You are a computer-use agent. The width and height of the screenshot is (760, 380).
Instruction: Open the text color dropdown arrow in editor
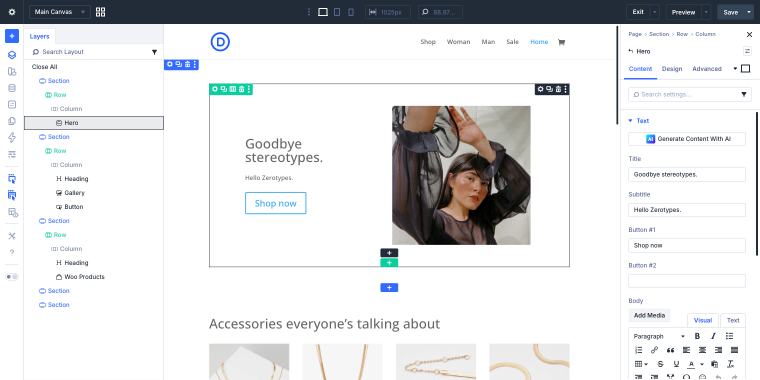[701, 364]
